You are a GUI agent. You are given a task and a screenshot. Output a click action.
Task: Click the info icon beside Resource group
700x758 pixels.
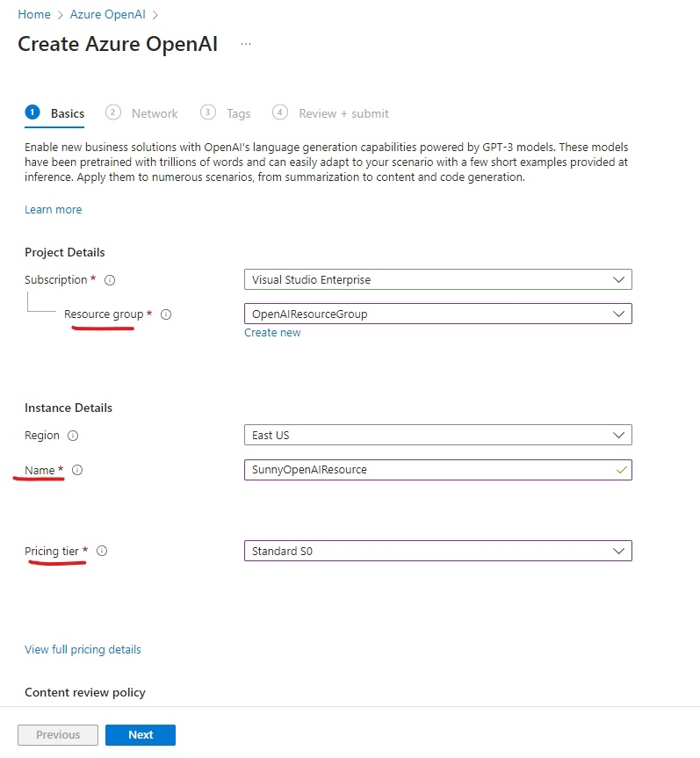(x=166, y=314)
